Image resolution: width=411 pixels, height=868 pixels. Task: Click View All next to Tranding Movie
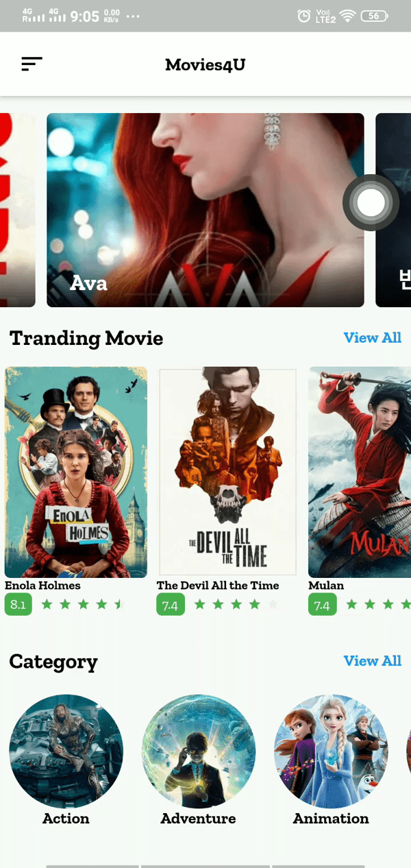(x=372, y=338)
